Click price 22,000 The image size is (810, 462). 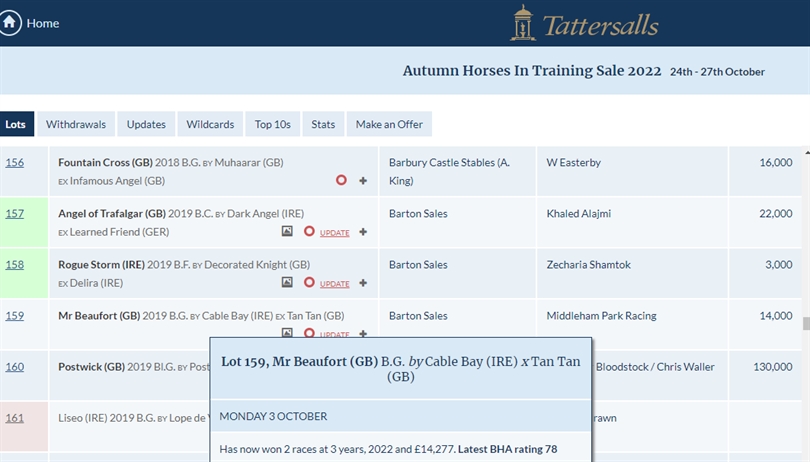pyautogui.click(x=775, y=213)
